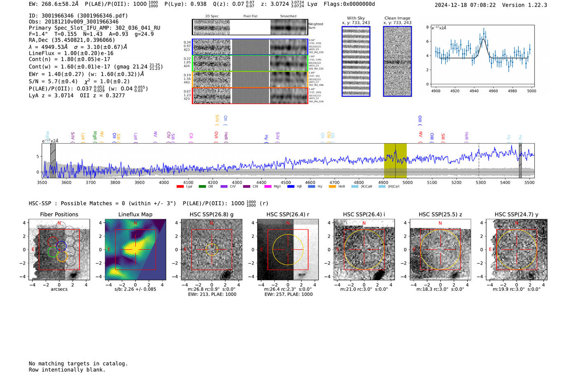576x392 pixels.
Task: Select the (K)Call legend swatch
Action: [355, 187]
